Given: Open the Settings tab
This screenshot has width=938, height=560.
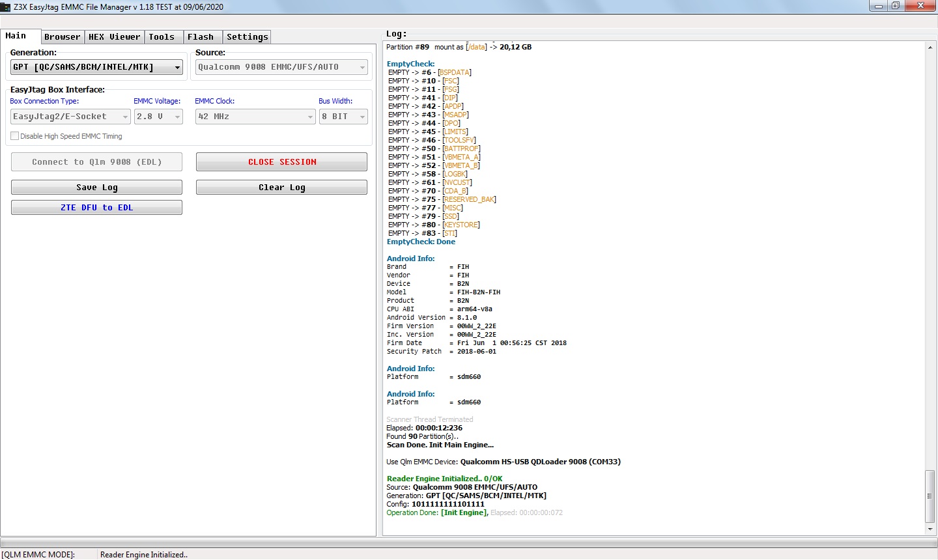Looking at the screenshot, I should tap(247, 37).
